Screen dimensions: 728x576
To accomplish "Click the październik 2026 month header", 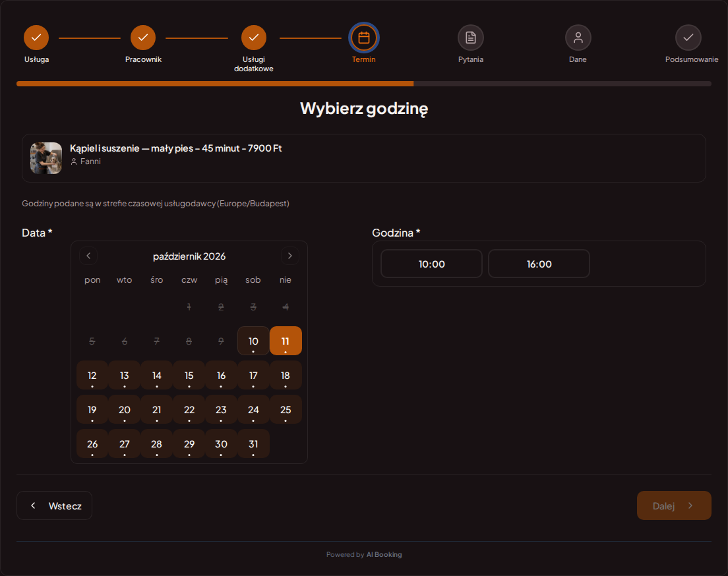I will pos(189,256).
